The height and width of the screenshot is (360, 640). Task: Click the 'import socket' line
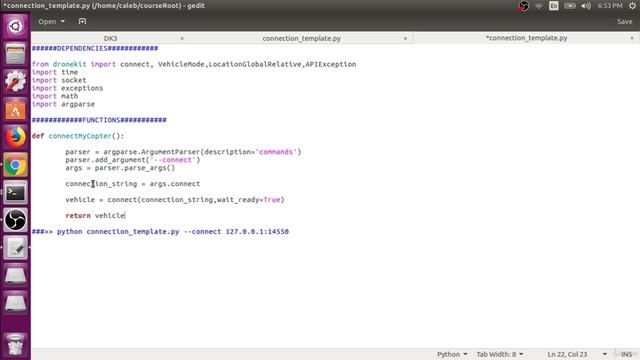click(x=59, y=80)
